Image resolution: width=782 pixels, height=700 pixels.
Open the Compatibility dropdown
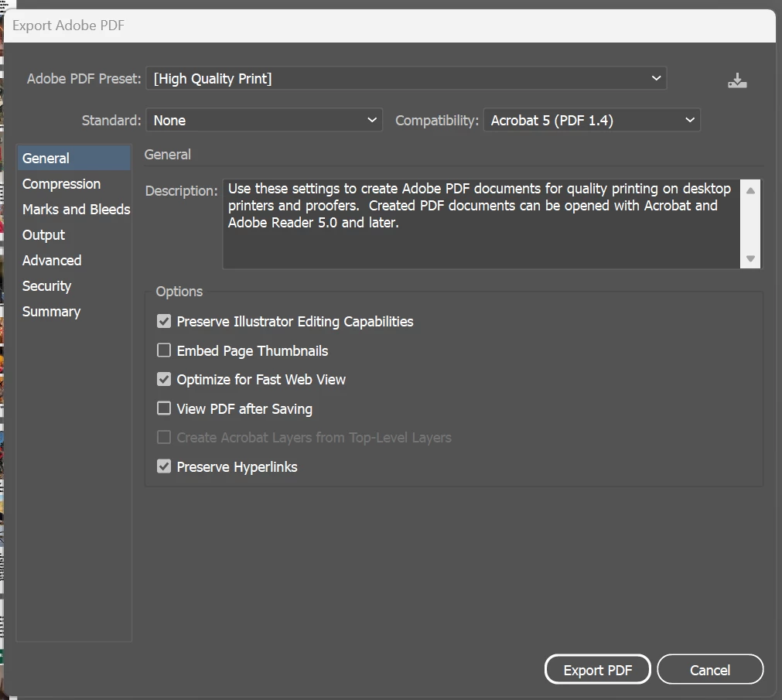point(592,120)
